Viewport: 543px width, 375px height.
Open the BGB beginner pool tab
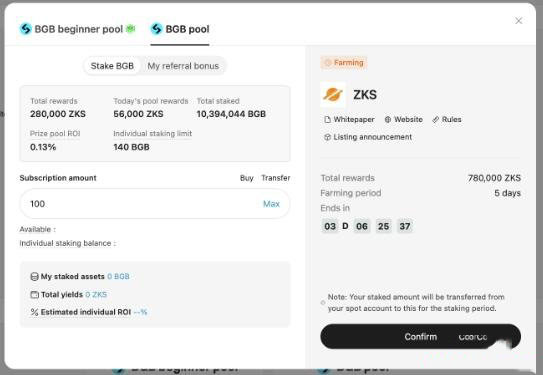click(78, 29)
